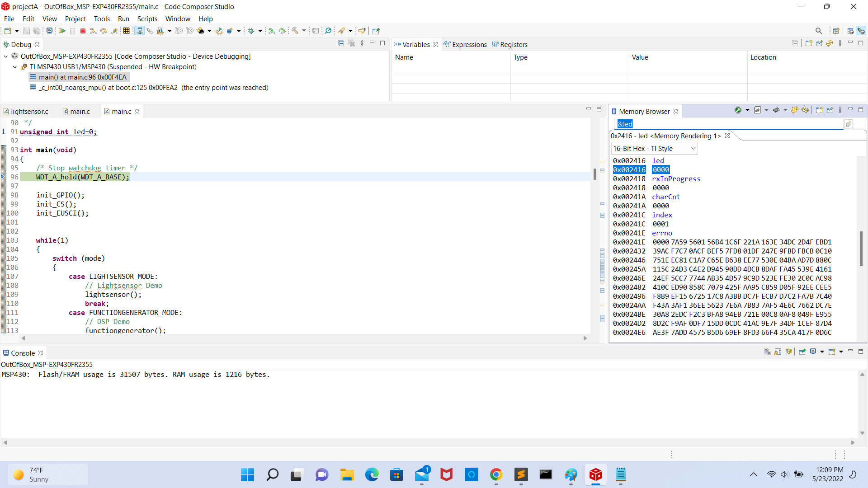868x488 pixels.
Task: Click Collapse All icon in Debug view
Action: [x=341, y=43]
